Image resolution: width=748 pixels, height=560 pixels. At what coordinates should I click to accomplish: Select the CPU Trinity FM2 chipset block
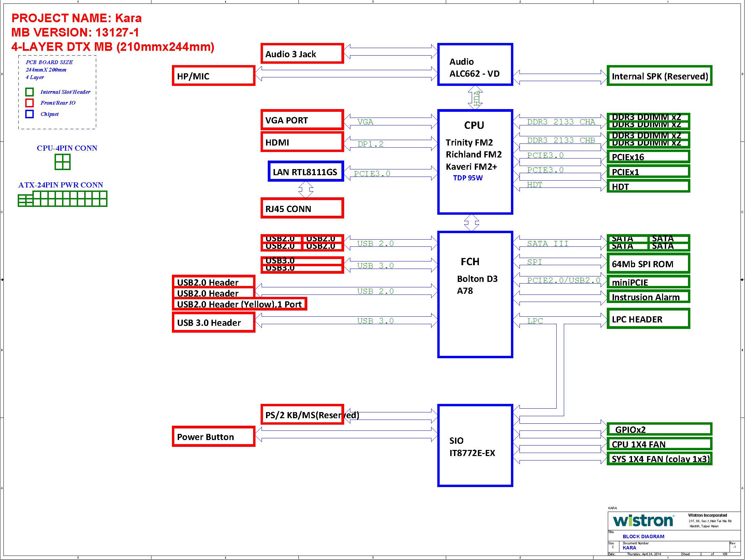point(475,162)
